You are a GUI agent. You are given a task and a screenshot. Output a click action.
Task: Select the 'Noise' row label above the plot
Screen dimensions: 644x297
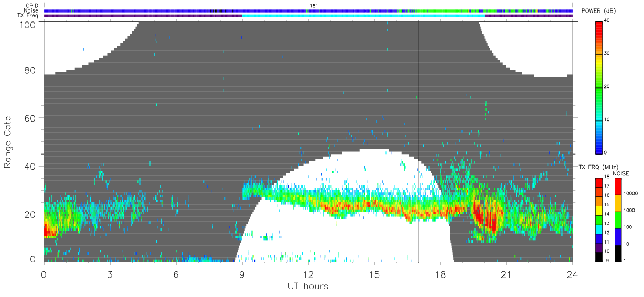[x=31, y=10]
